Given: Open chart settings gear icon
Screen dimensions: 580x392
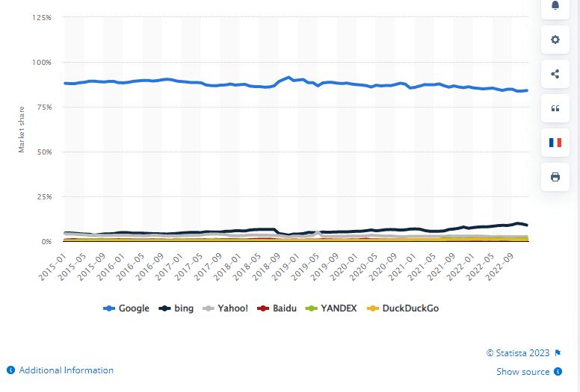Looking at the screenshot, I should 555,40.
